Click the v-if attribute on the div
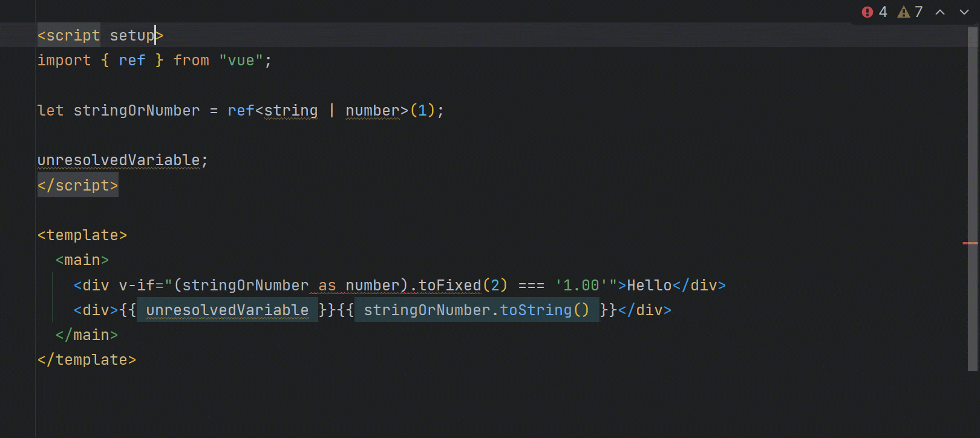Image resolution: width=980 pixels, height=438 pixels. [x=137, y=286]
